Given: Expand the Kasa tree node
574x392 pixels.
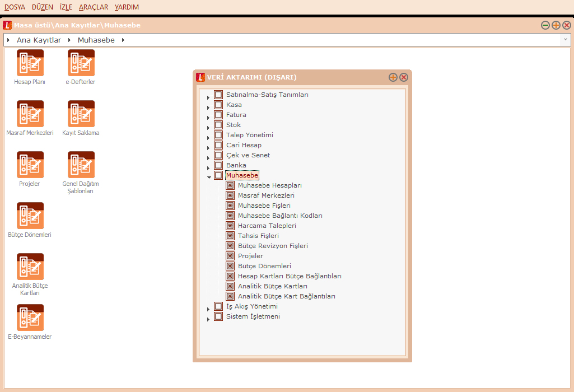Looking at the screenshot, I should pyautogui.click(x=208, y=108).
